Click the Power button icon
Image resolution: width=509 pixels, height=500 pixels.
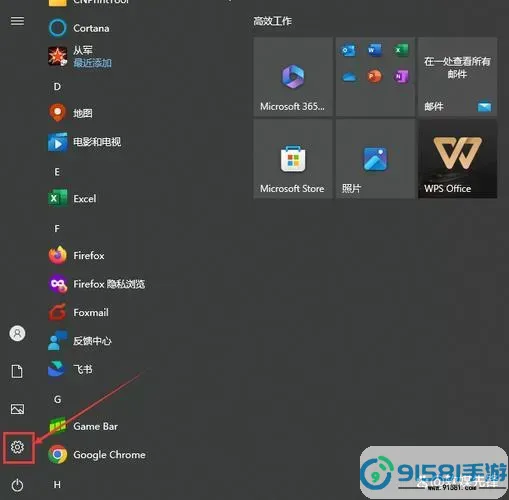coord(17,485)
